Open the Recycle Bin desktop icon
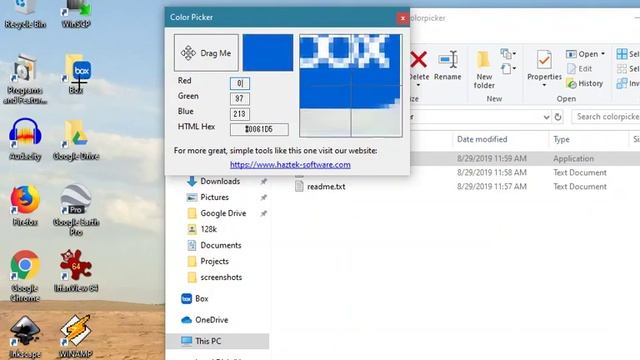Viewport: 640px width, 360px height. point(25,15)
